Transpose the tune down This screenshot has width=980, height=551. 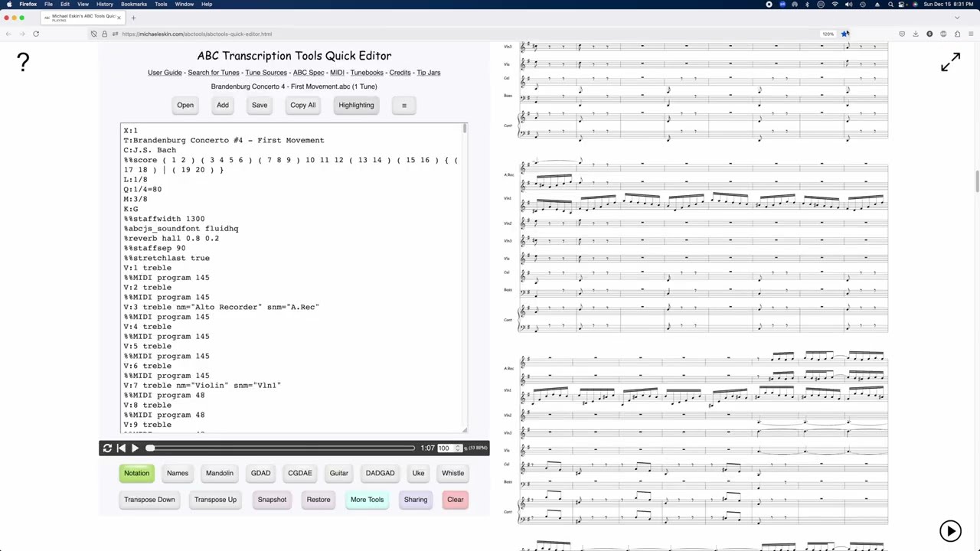(x=149, y=500)
